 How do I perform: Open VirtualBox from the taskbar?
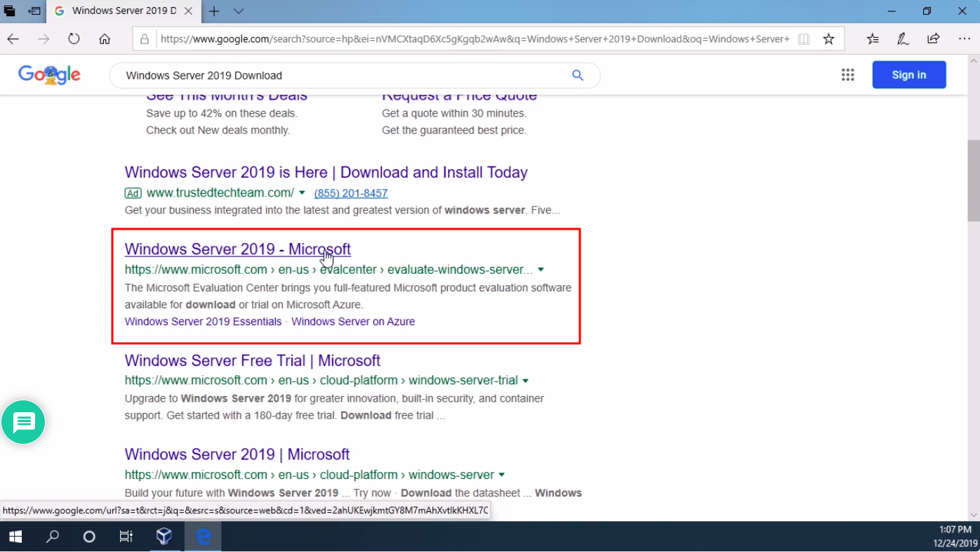164,537
